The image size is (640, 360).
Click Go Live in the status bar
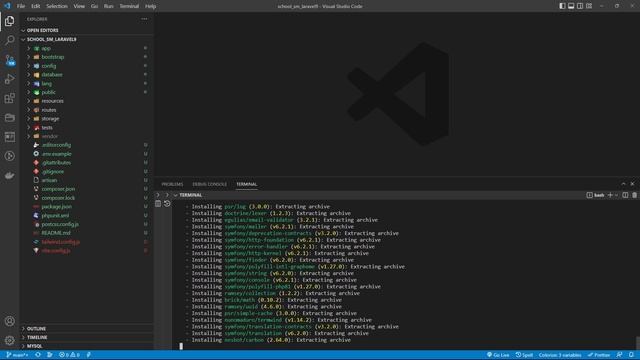click(498, 355)
